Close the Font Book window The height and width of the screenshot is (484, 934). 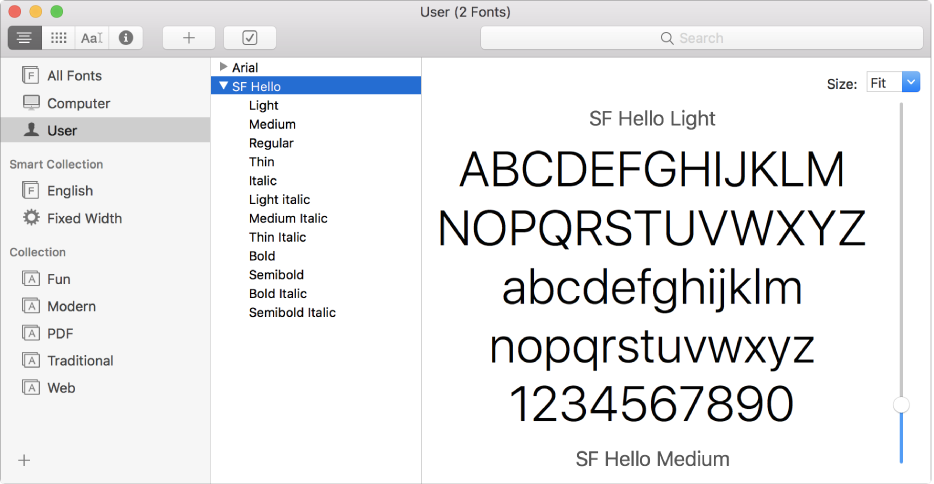pyautogui.click(x=15, y=11)
